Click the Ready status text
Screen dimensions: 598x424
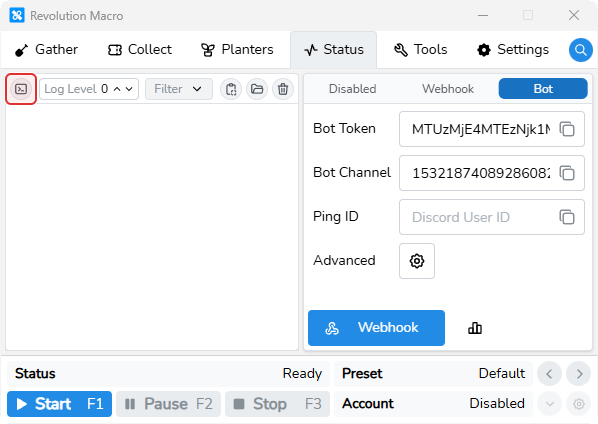point(302,374)
